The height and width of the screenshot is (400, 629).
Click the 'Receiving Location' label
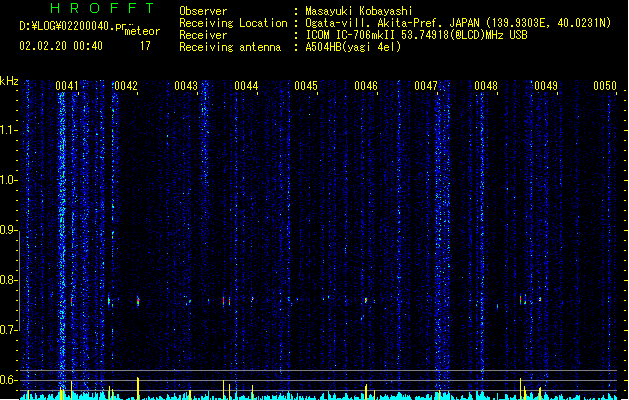(233, 23)
